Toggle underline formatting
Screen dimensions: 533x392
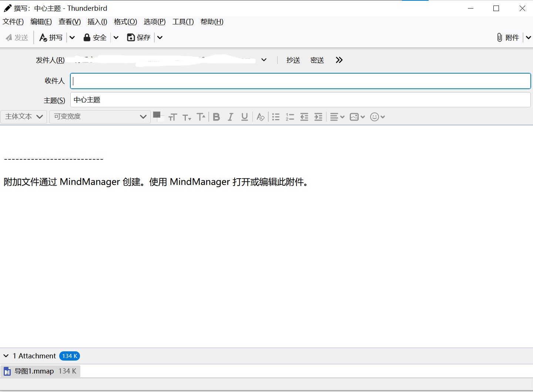tap(245, 117)
